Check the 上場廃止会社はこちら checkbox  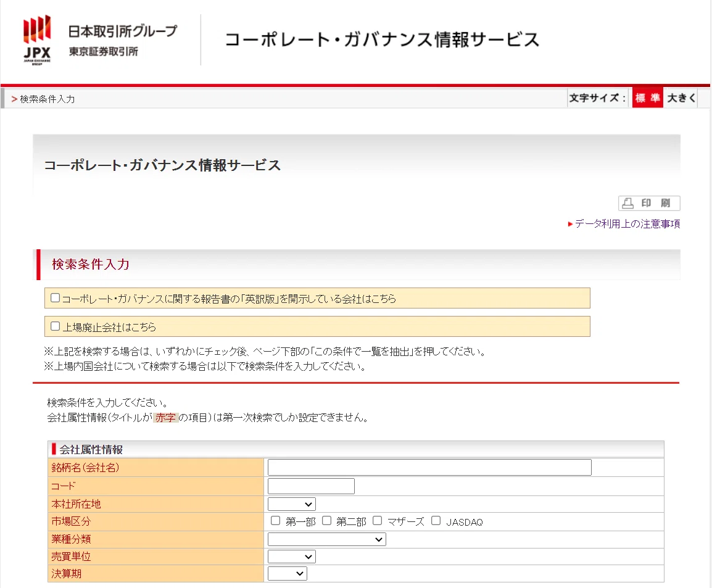tap(56, 326)
